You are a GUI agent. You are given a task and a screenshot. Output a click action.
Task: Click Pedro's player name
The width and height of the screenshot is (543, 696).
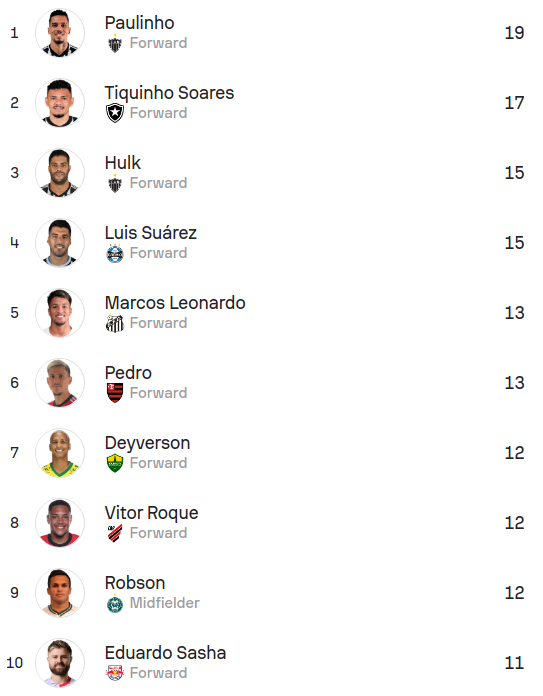coord(128,373)
